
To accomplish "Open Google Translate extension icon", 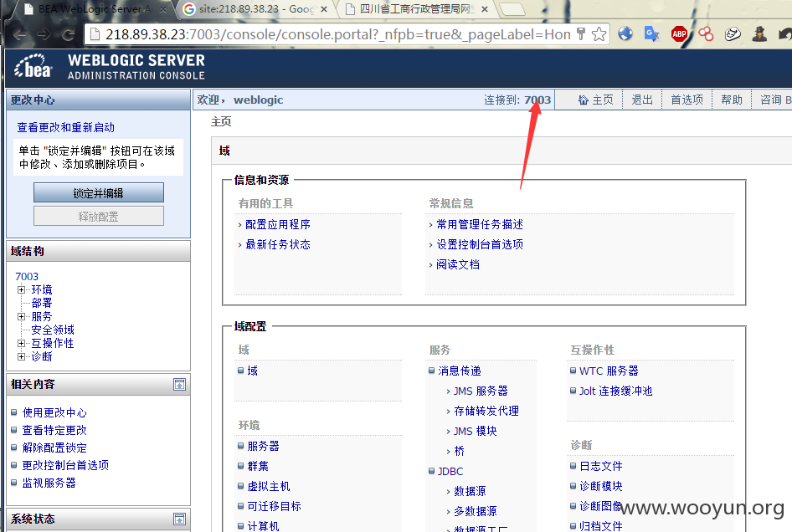I will click(652, 33).
